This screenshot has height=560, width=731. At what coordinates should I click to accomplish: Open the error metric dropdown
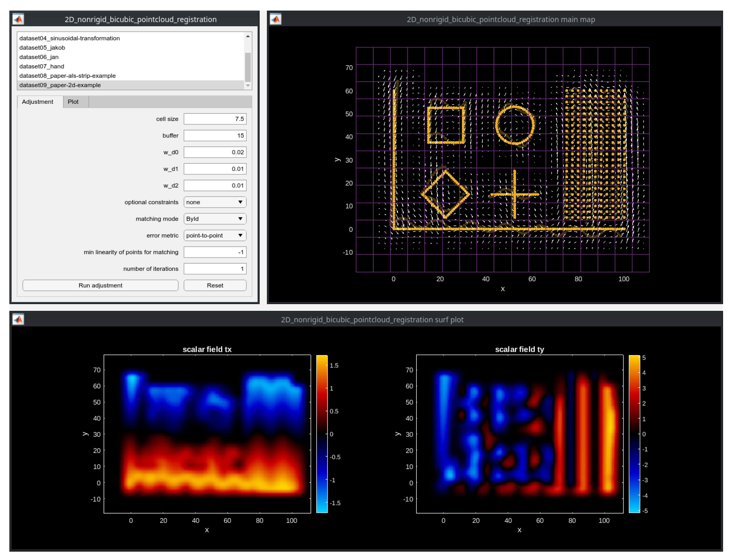(215, 235)
